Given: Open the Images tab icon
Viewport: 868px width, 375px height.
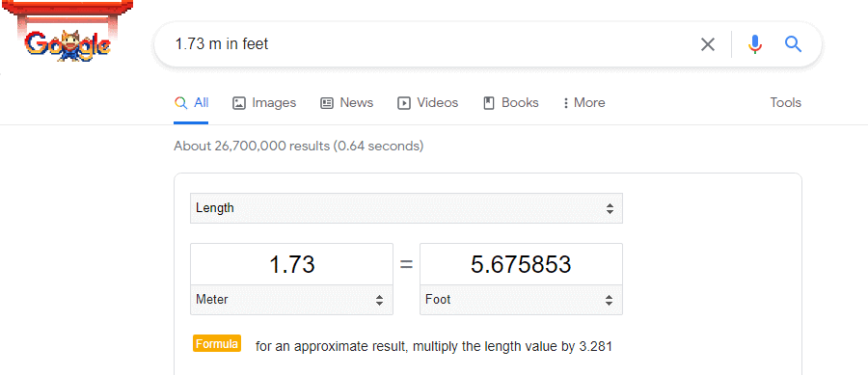Looking at the screenshot, I should pos(238,103).
